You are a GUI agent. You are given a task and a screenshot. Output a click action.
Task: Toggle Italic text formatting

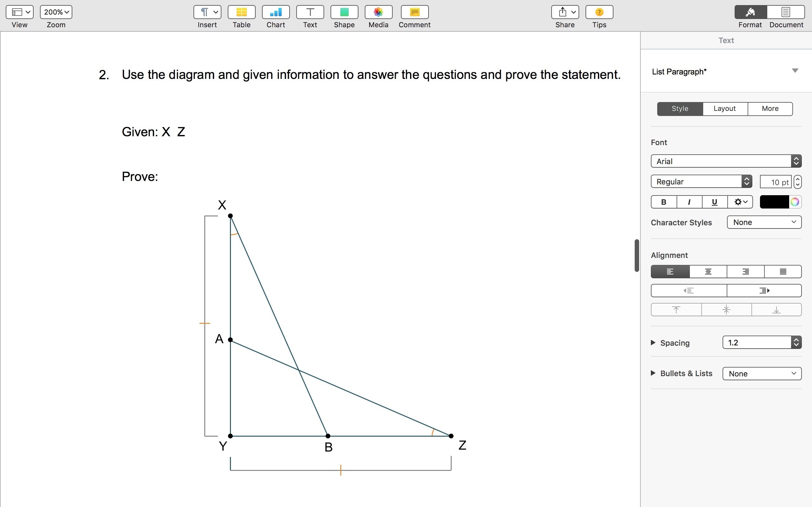pos(689,202)
